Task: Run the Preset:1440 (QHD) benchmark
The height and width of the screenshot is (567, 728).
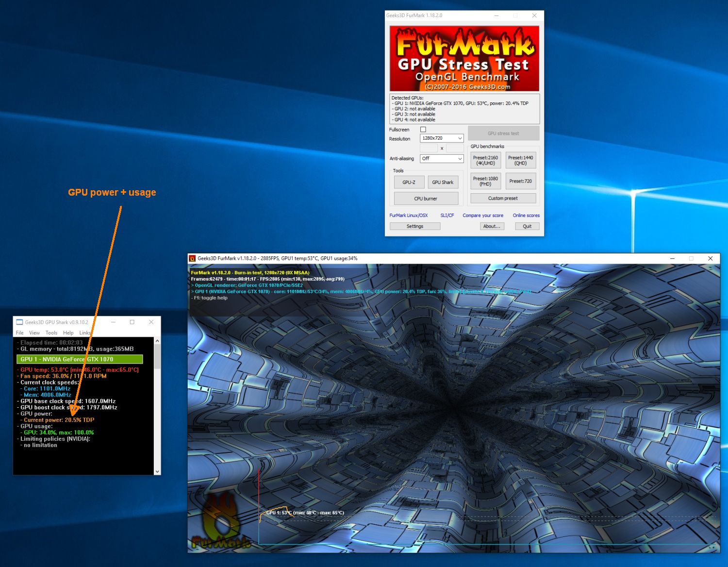Action: pyautogui.click(x=521, y=160)
